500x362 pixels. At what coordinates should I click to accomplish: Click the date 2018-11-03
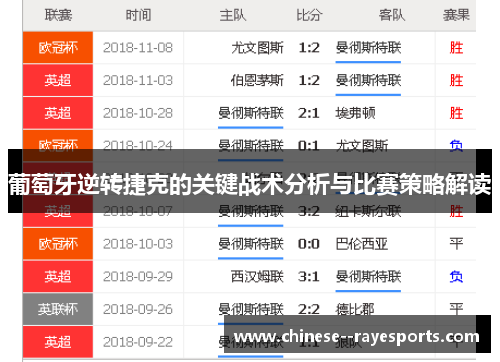pos(138,80)
